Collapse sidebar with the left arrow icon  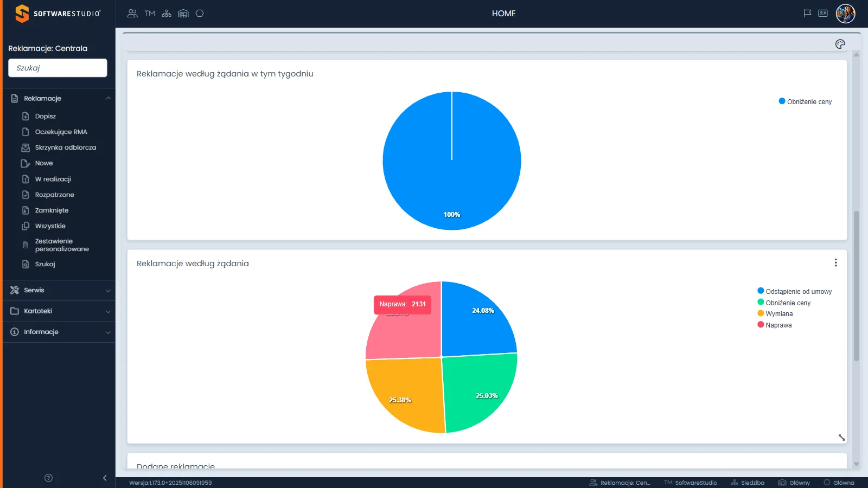(x=105, y=478)
